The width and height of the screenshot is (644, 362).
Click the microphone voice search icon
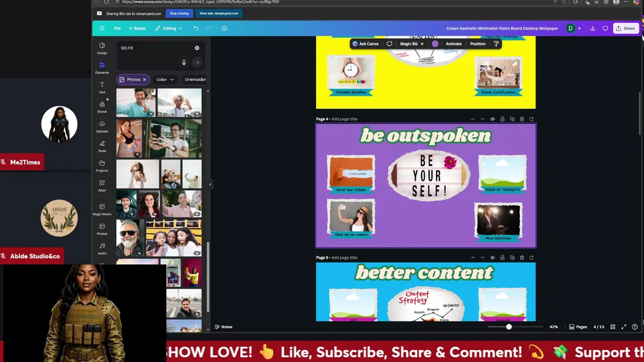(x=184, y=62)
